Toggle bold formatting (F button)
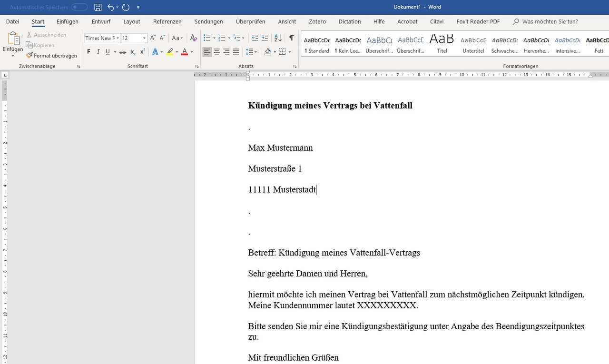 click(x=88, y=52)
